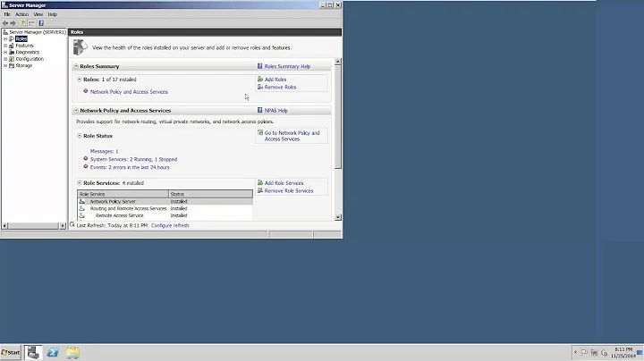Screen dimensions: 644x361
Task: Open the Help menu
Action: (53, 14)
